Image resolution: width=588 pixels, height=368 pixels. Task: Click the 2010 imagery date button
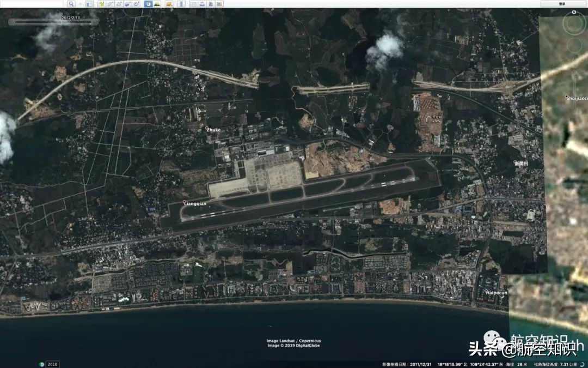point(52,364)
